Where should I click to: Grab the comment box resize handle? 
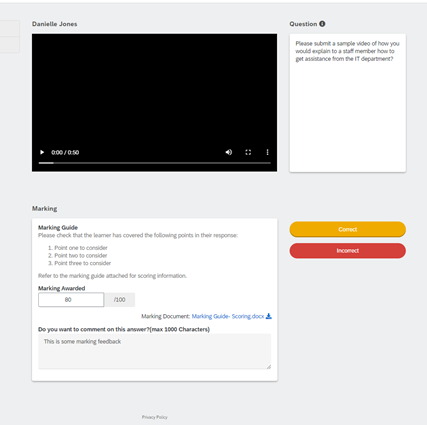coord(269,367)
